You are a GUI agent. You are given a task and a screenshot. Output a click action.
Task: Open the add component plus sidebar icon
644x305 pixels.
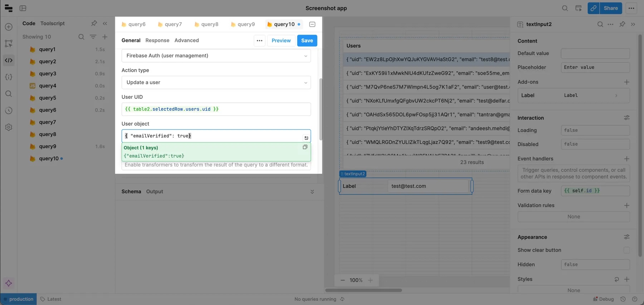click(x=9, y=27)
